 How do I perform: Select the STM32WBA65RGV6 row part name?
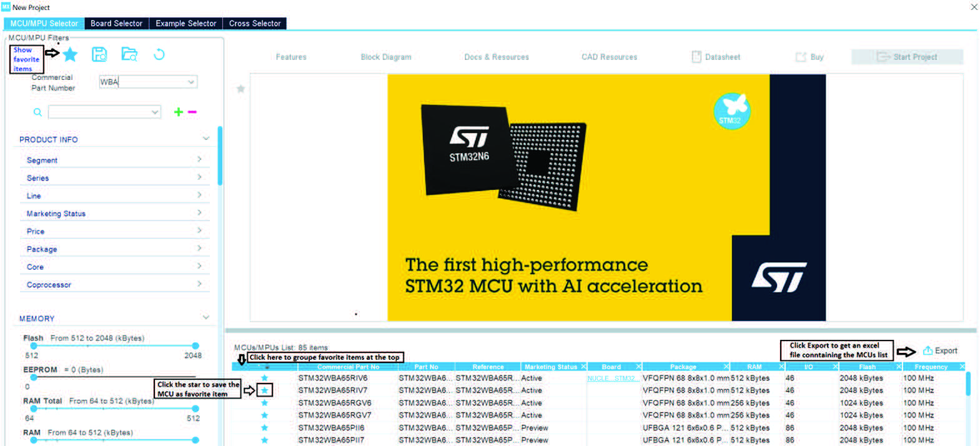click(334, 403)
